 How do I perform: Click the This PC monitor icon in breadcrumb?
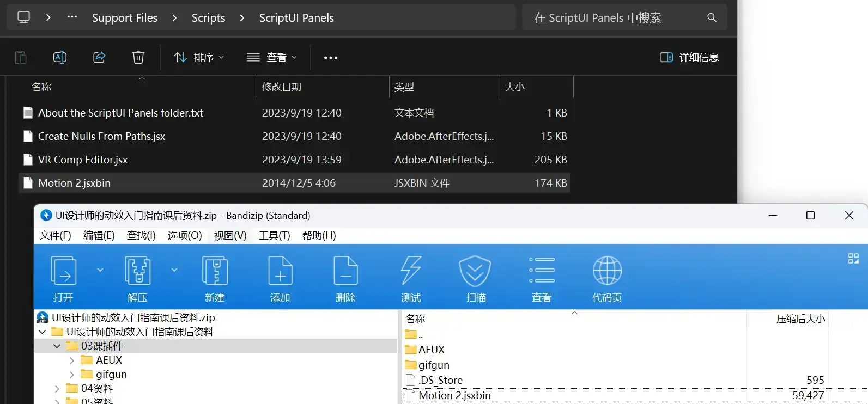pyautogui.click(x=24, y=17)
